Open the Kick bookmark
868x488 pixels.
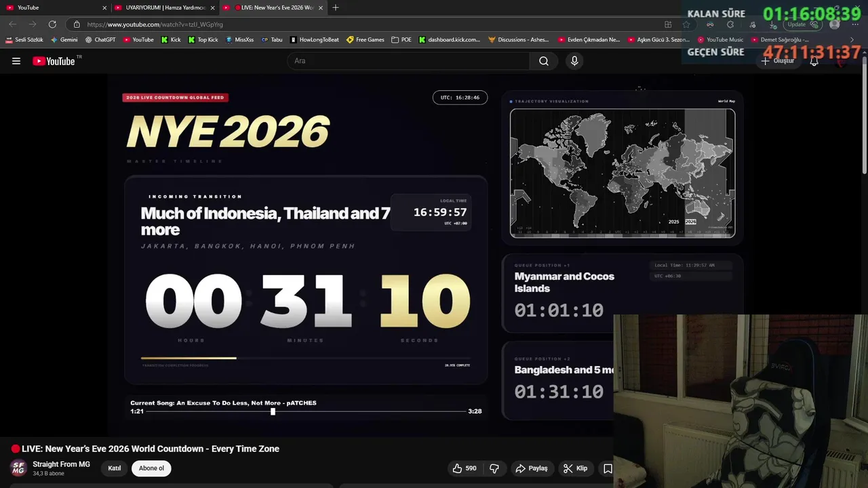(x=171, y=40)
